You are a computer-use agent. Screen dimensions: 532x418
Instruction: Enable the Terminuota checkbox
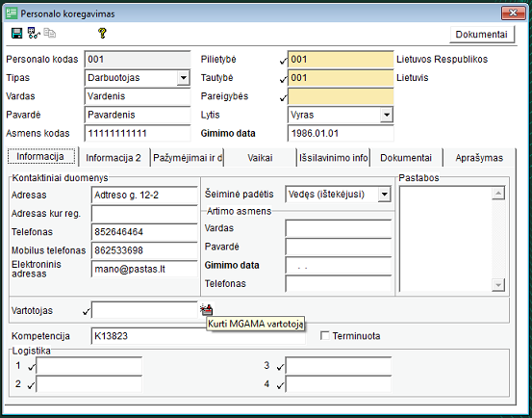pos(325,335)
